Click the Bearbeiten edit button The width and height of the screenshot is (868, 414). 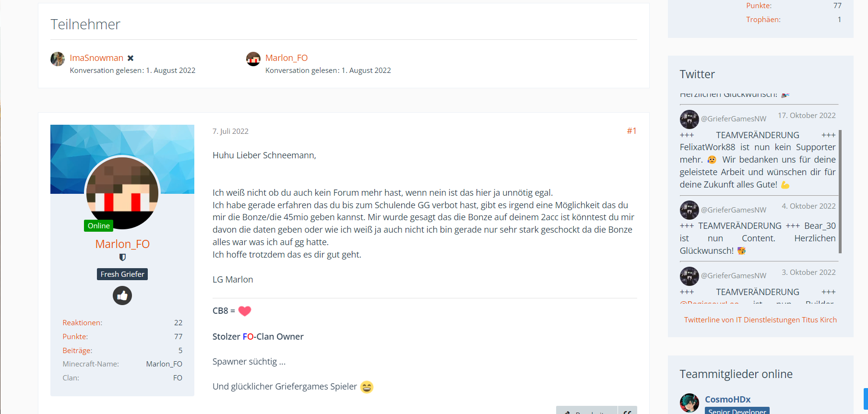pyautogui.click(x=587, y=411)
